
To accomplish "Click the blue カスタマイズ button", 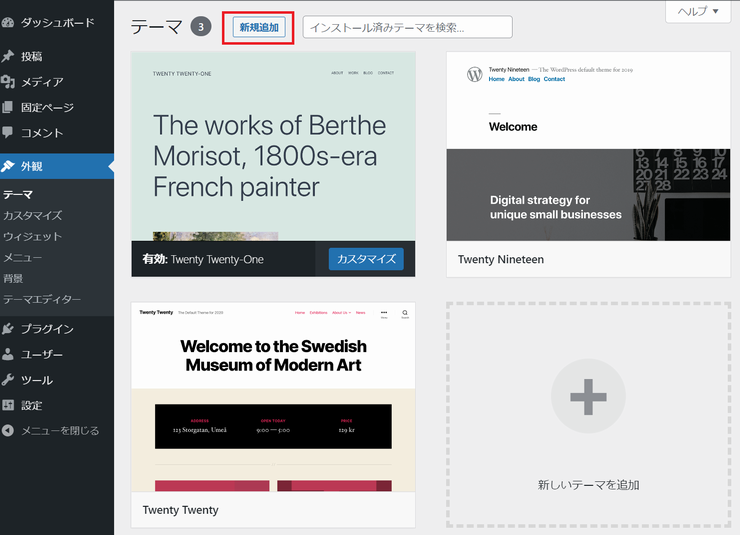I will [366, 259].
